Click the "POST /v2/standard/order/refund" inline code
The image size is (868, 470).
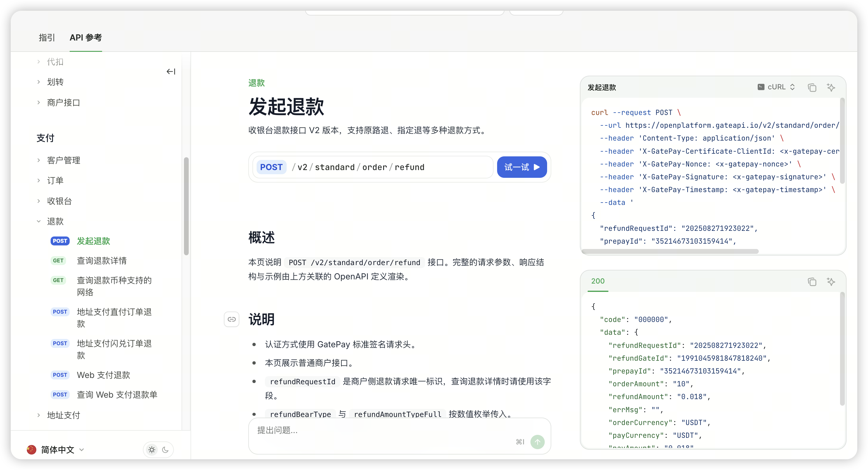pos(354,262)
